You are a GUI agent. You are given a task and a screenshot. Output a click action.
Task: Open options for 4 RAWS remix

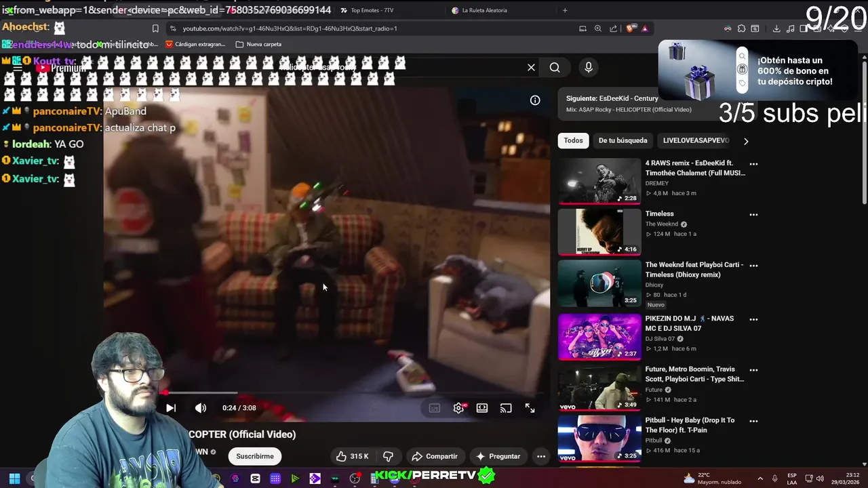tap(753, 164)
